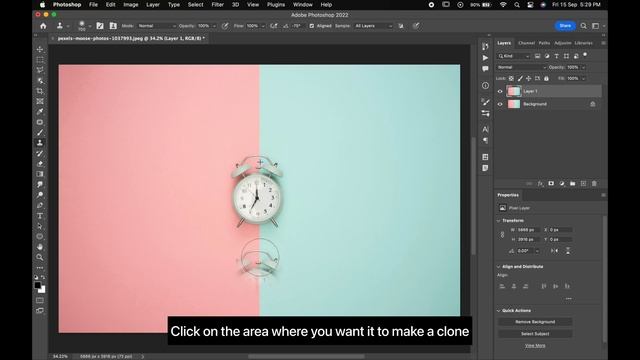
Task: Select the Gradient tool
Action: coord(40,174)
